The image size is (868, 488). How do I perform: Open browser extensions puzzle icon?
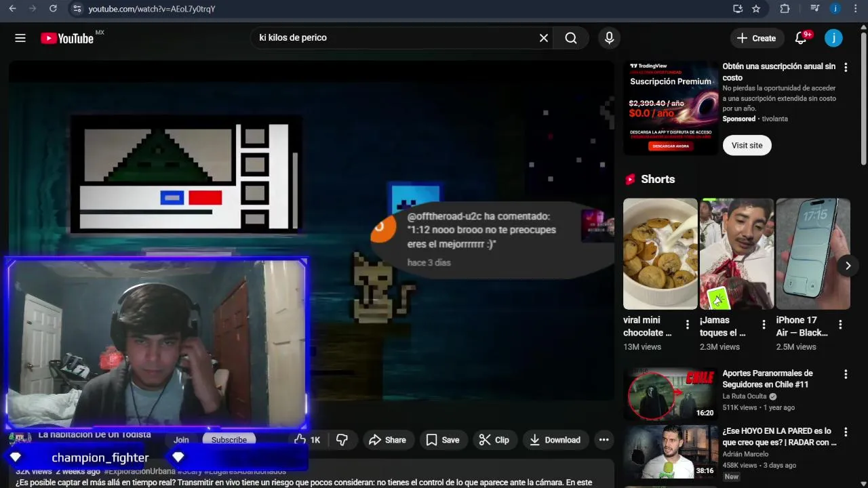pos(785,9)
